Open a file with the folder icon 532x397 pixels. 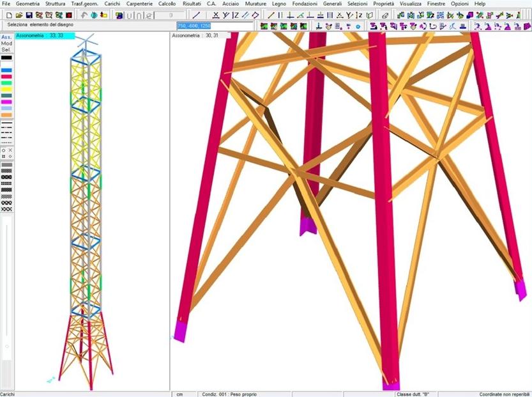(x=19, y=15)
